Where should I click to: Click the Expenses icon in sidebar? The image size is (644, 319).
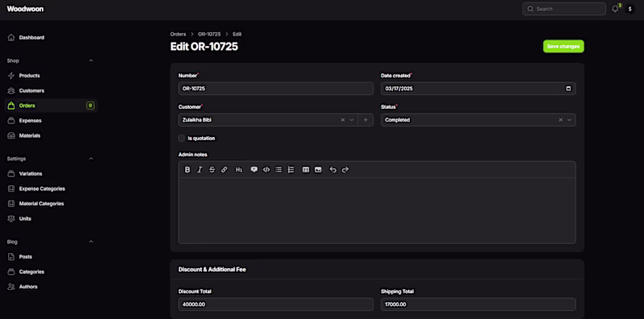point(11,121)
